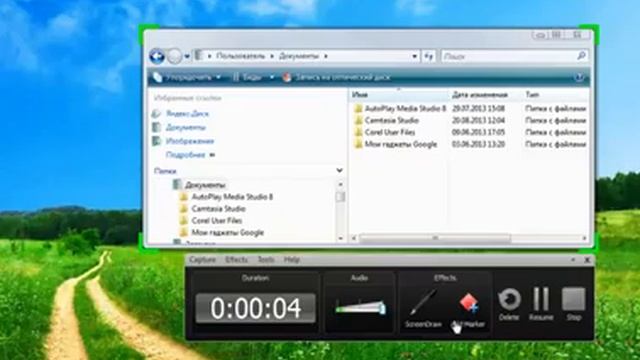Expand Подробнее more links
Image resolution: width=640 pixels, height=360 pixels.
click(x=190, y=155)
